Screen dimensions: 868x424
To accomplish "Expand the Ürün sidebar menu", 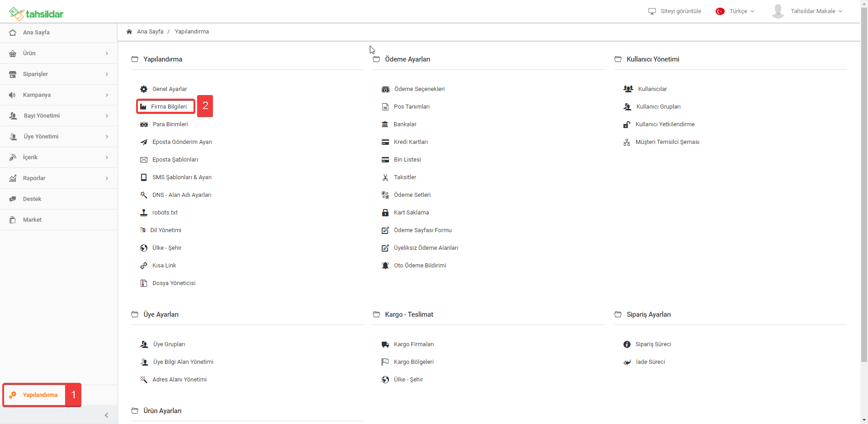I will pos(59,53).
